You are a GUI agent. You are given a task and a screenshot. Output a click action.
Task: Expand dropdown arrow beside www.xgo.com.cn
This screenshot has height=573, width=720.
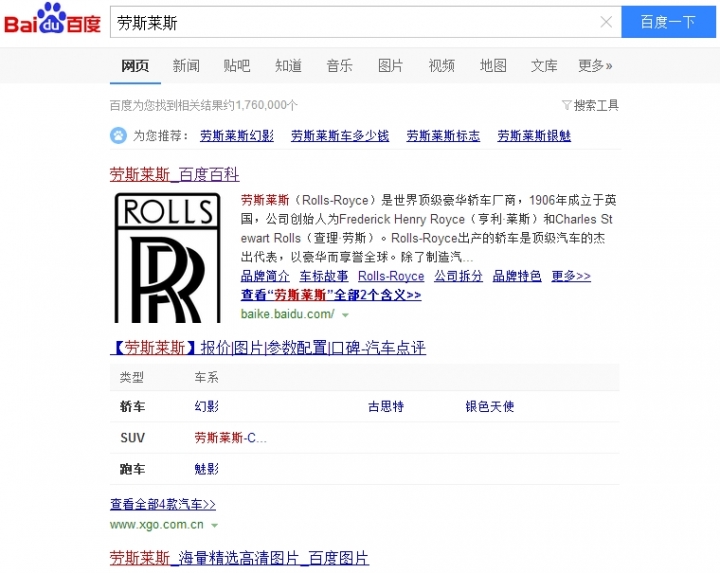coord(214,525)
